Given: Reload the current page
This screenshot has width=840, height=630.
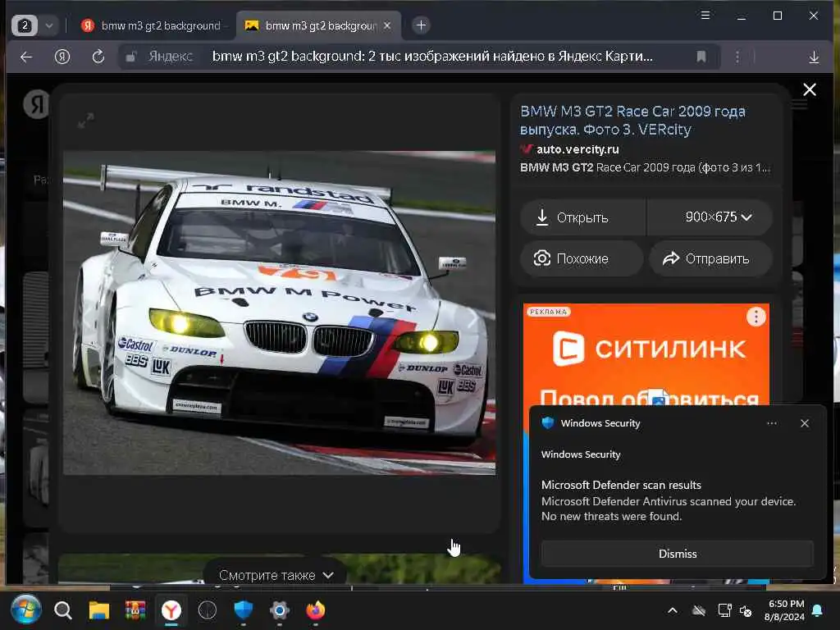Looking at the screenshot, I should (x=98, y=57).
